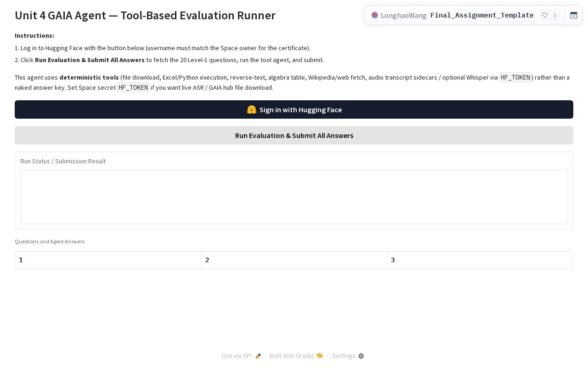This screenshot has width=588, height=368.
Task: Open the LonghaoWang profile link
Action: (x=404, y=15)
